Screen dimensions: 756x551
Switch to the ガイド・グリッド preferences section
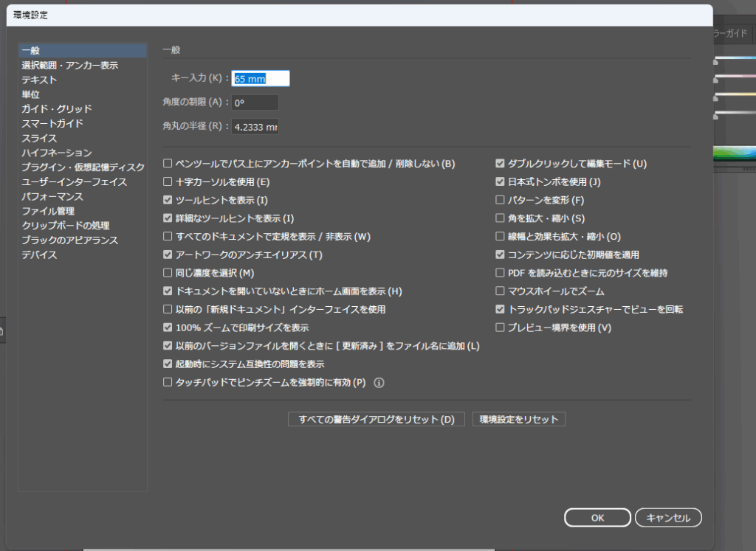(x=57, y=109)
